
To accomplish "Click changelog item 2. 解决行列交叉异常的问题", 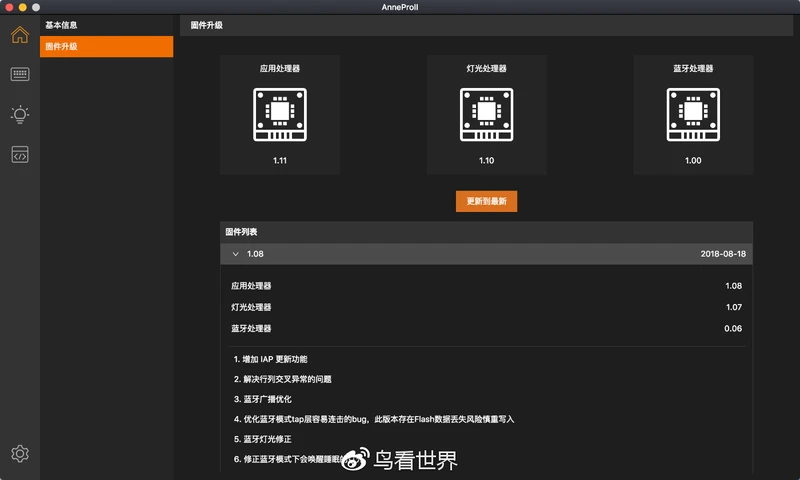I will point(283,379).
